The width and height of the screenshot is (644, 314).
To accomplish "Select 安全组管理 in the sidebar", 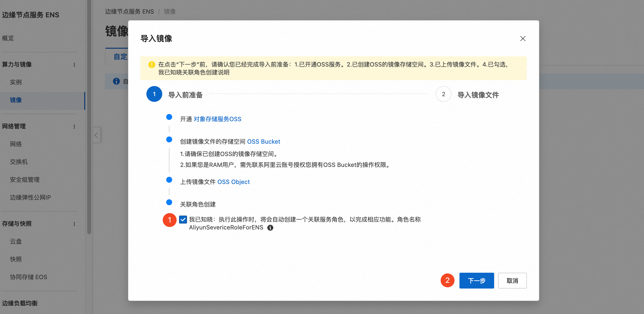I will pos(25,179).
